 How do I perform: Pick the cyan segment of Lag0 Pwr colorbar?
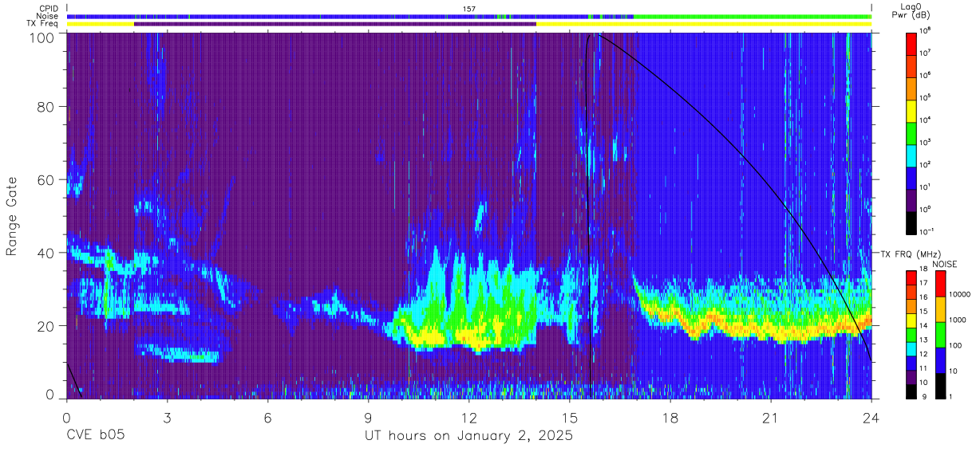911,155
